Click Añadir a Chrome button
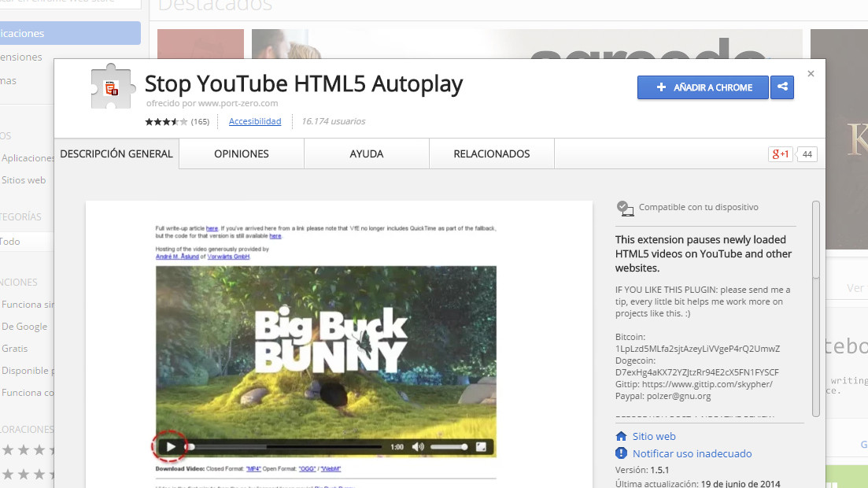868x488 pixels. pos(704,87)
